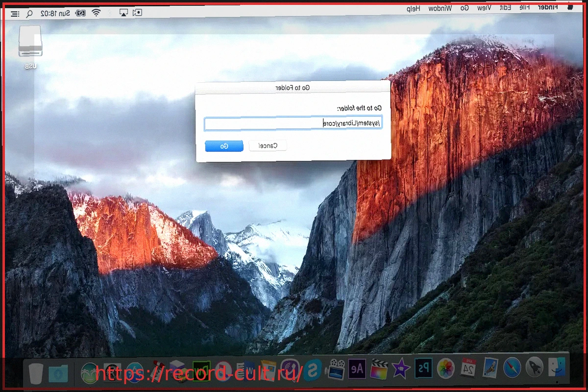Open QuickTime Player from the Dock
The width and height of the screenshot is (588, 392).
tap(334, 372)
